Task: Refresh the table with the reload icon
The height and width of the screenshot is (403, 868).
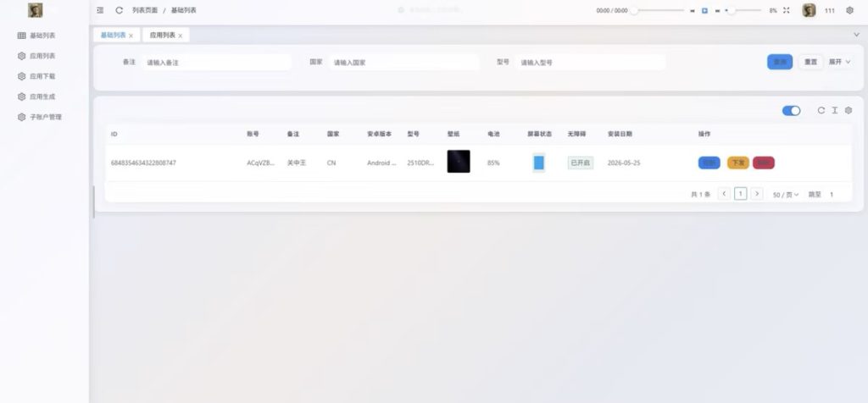Action: pos(821,111)
